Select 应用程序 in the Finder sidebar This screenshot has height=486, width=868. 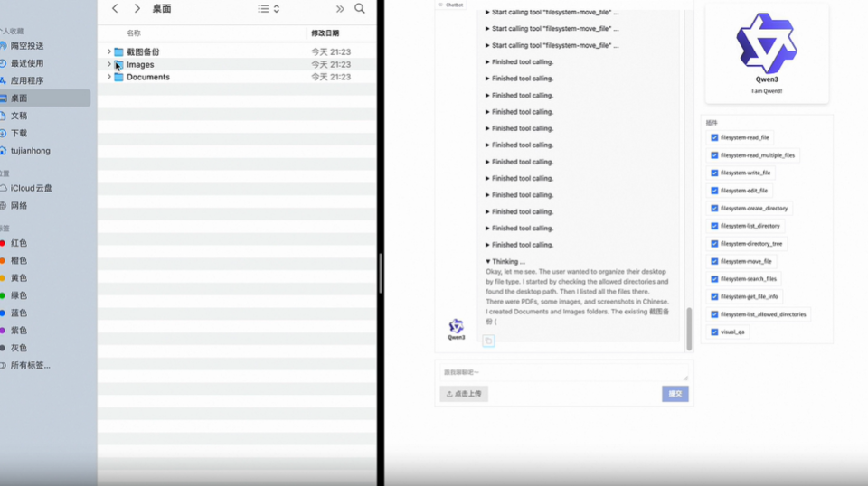pos(26,80)
